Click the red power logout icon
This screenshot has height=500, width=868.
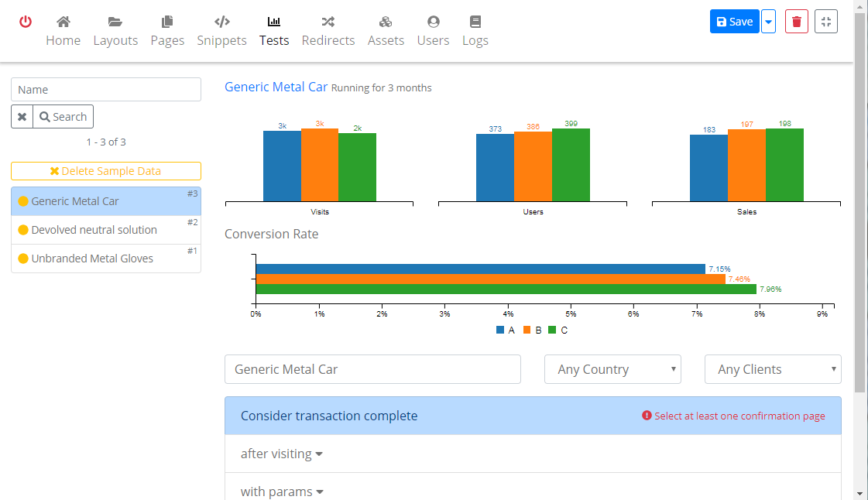click(26, 22)
